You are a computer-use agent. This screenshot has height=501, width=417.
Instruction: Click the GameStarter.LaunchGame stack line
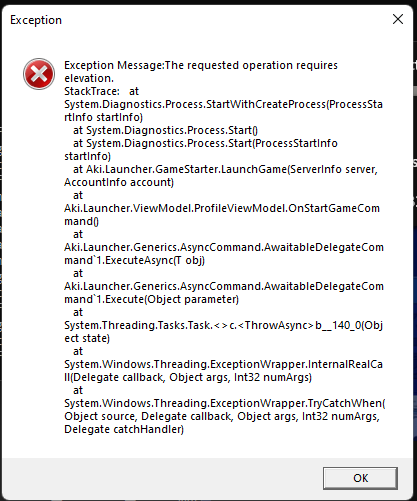(225, 169)
